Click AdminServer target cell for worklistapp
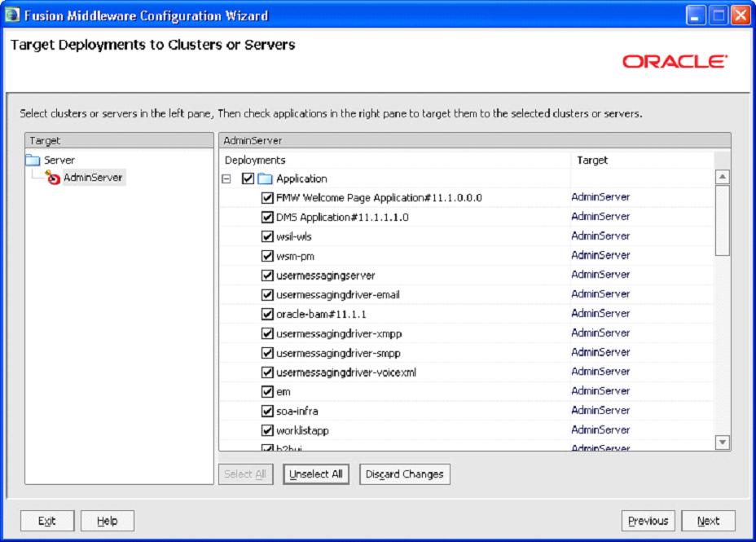 click(600, 430)
